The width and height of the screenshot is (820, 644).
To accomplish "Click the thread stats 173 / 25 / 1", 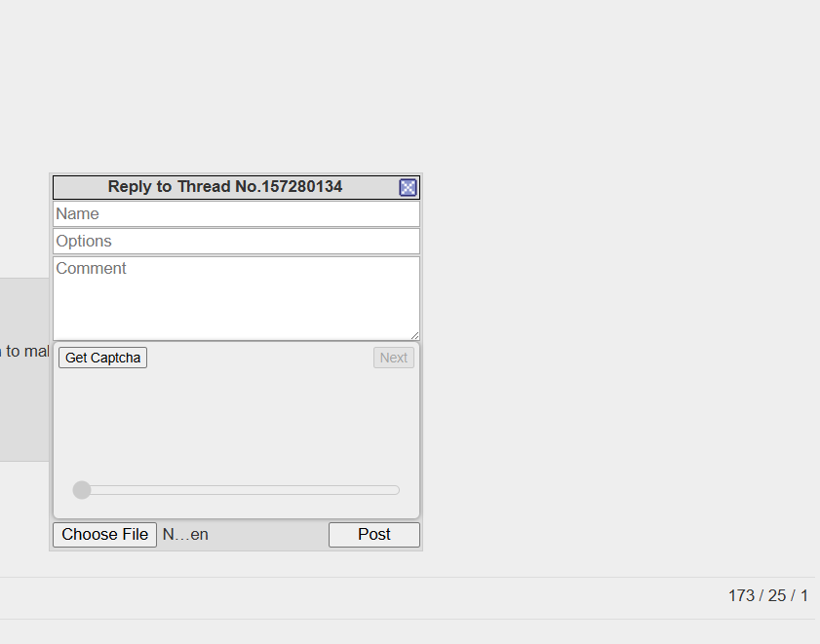I will point(768,595).
